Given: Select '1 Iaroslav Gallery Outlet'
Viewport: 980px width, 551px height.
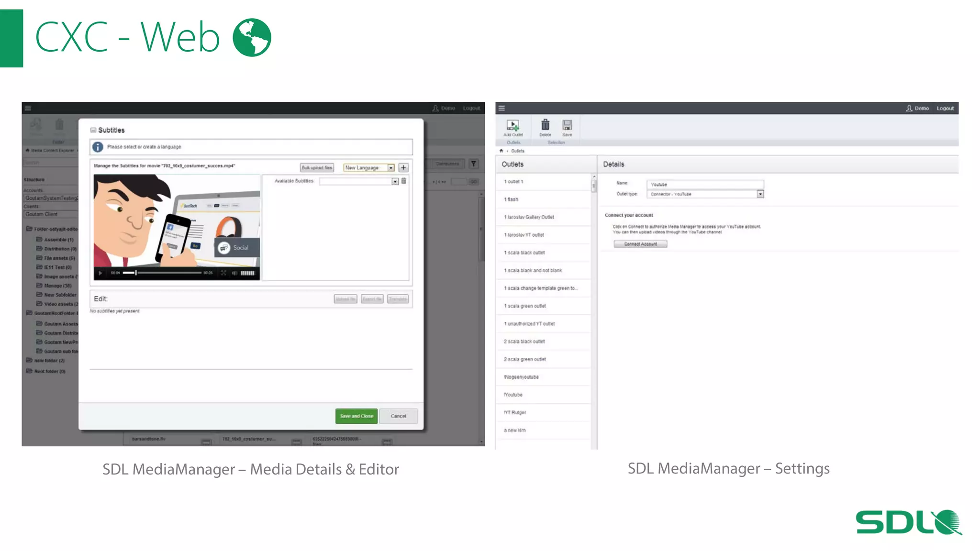Looking at the screenshot, I should click(x=544, y=217).
